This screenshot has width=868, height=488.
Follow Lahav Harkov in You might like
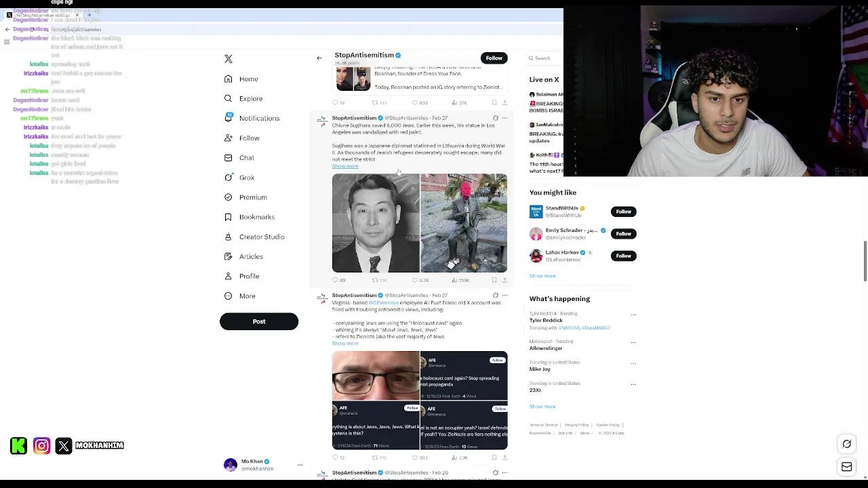coord(623,256)
